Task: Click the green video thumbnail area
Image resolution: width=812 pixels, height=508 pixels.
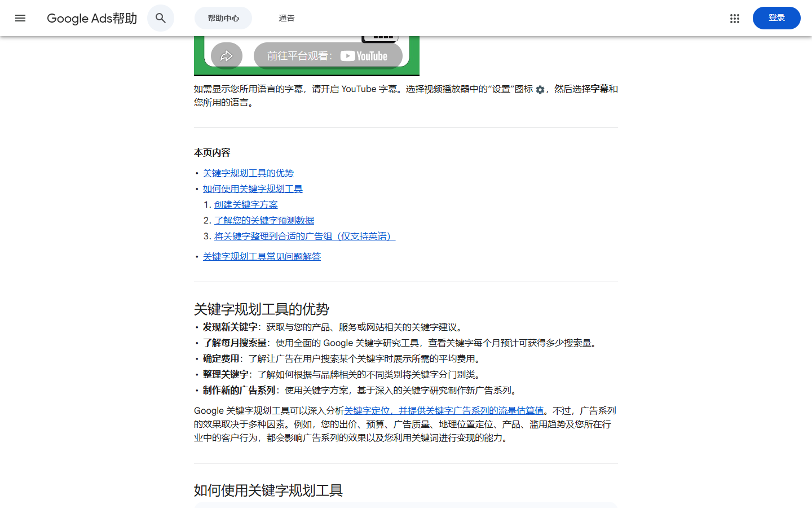Action: pos(307,56)
